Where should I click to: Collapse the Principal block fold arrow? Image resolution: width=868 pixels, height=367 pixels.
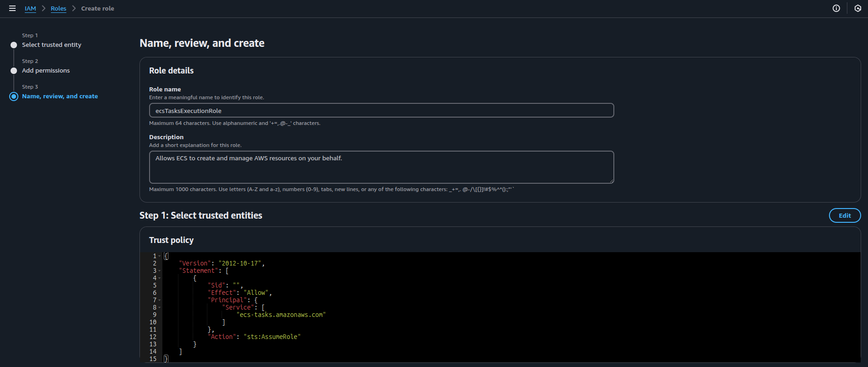160,300
